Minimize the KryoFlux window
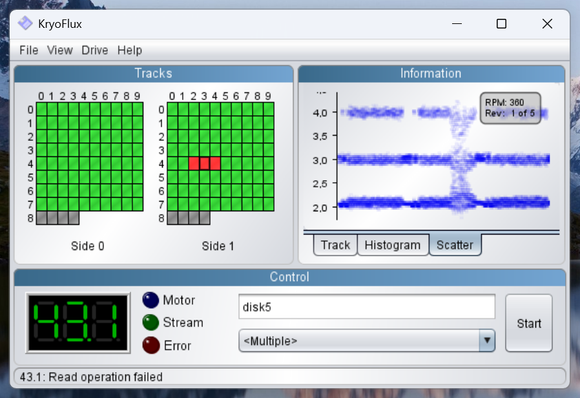 (457, 24)
